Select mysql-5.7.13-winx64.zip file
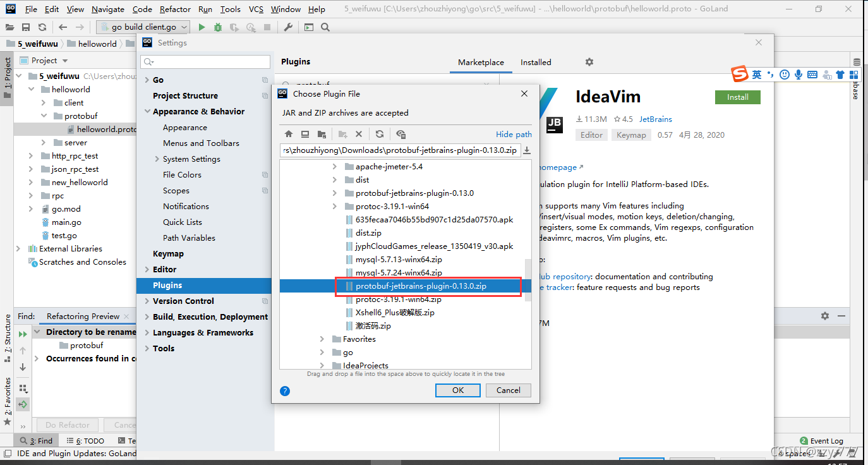The width and height of the screenshot is (868, 465). (398, 260)
